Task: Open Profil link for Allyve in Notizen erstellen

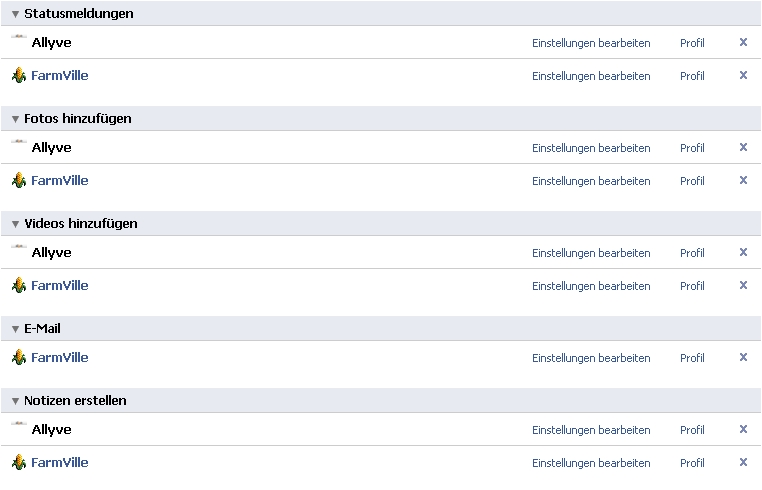Action: pos(692,430)
